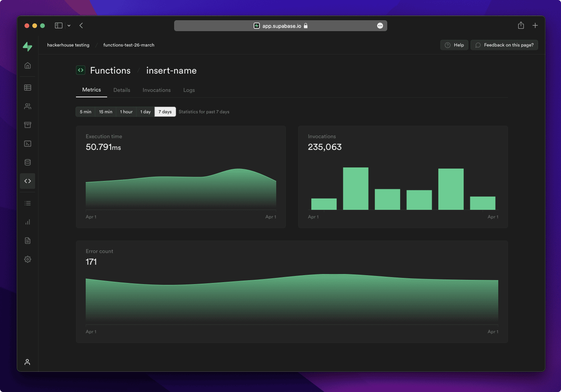The width and height of the screenshot is (561, 392).
Task: Open the Details tab for insert-name
Action: [x=122, y=90]
